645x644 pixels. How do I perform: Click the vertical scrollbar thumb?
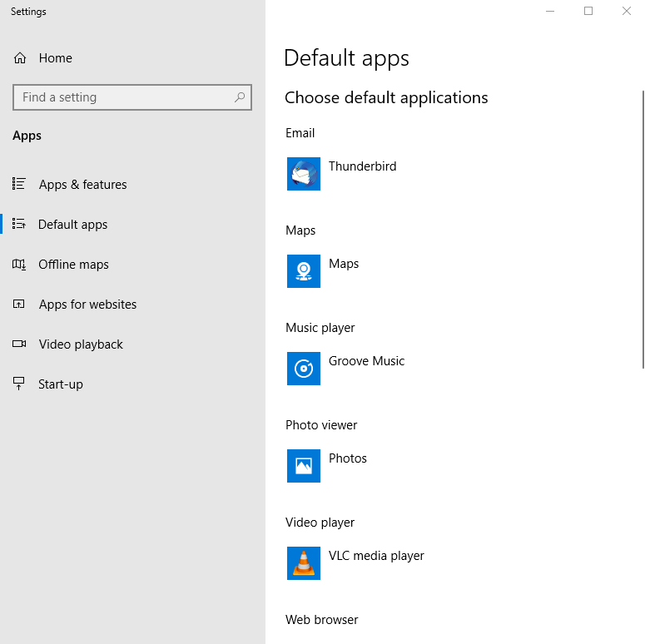[643, 230]
